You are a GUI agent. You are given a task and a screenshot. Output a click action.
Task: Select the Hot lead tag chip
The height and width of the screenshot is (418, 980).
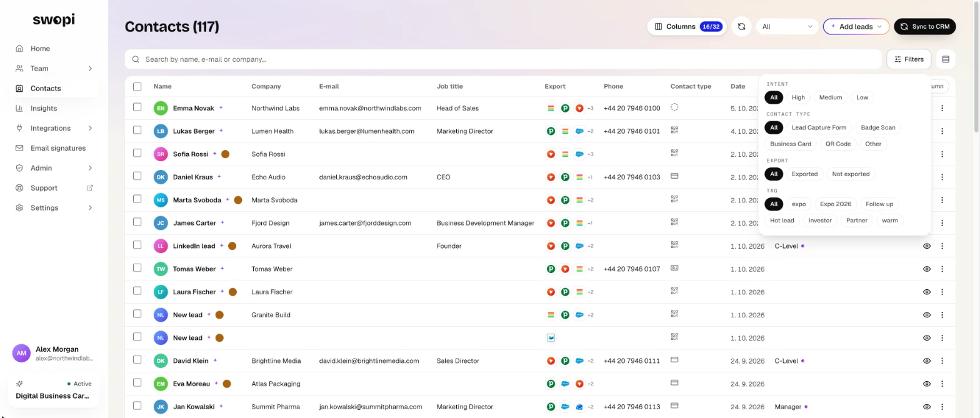(x=782, y=221)
